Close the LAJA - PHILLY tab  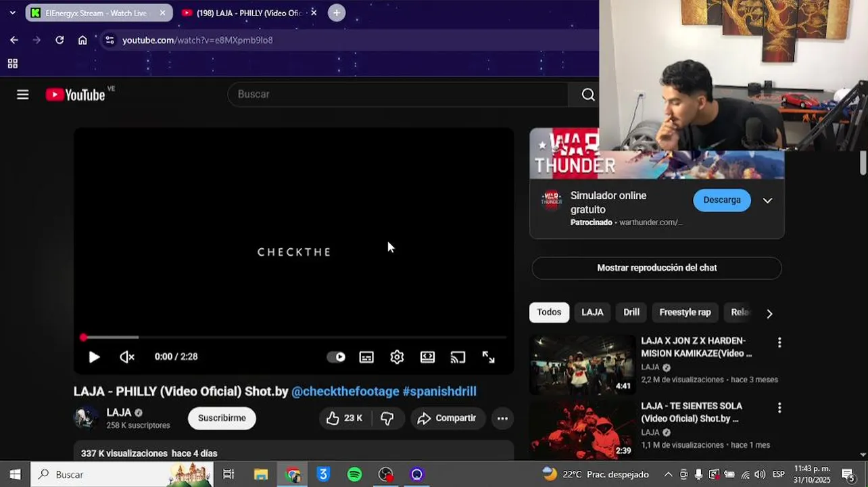[314, 13]
